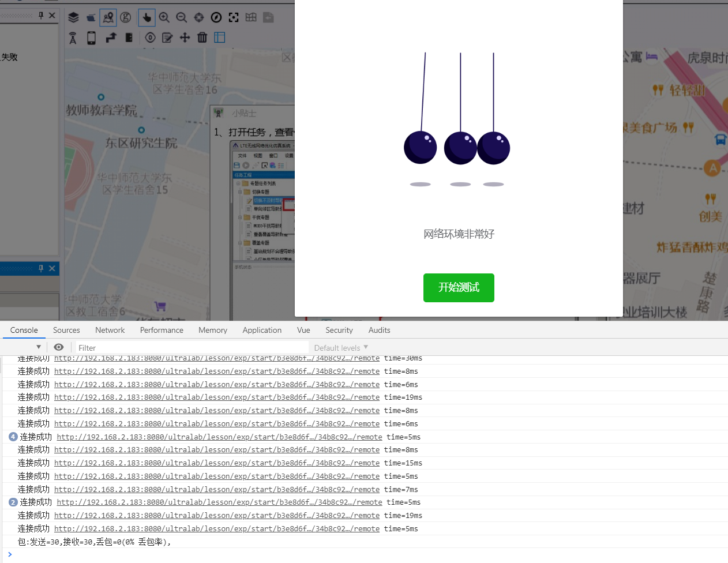Switch to the Network tab
The width and height of the screenshot is (728, 563).
point(110,330)
